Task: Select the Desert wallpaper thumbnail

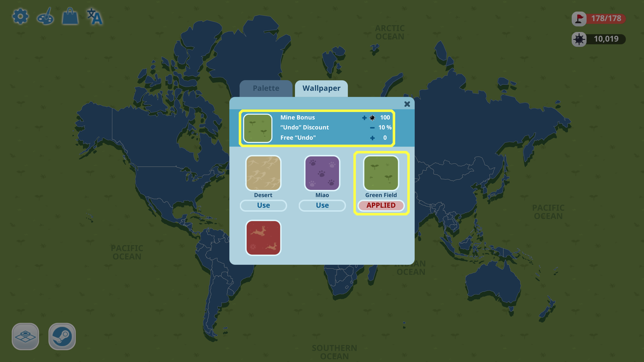Action: [263, 173]
